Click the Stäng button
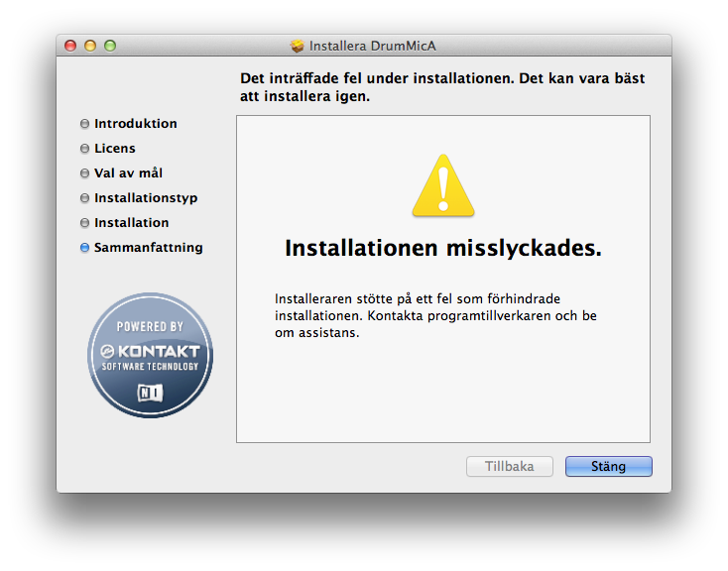 [608, 466]
